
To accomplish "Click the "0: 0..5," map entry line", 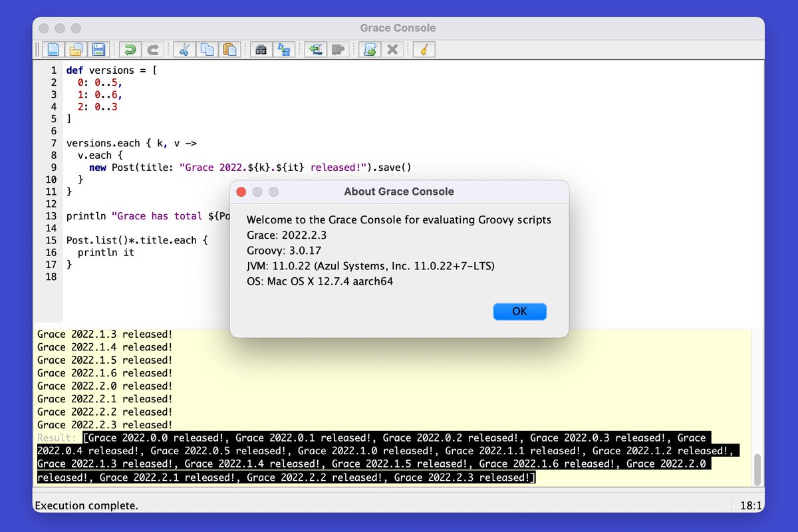I will tap(100, 82).
